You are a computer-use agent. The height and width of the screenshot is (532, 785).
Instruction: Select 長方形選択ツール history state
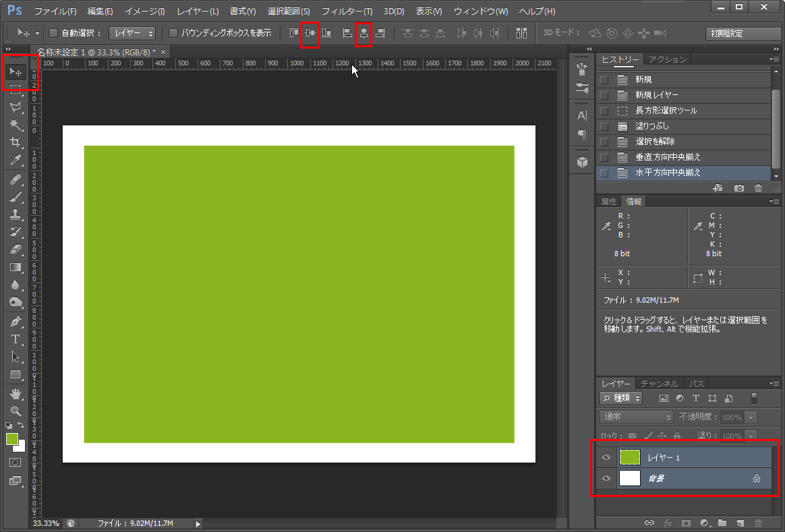[x=666, y=111]
